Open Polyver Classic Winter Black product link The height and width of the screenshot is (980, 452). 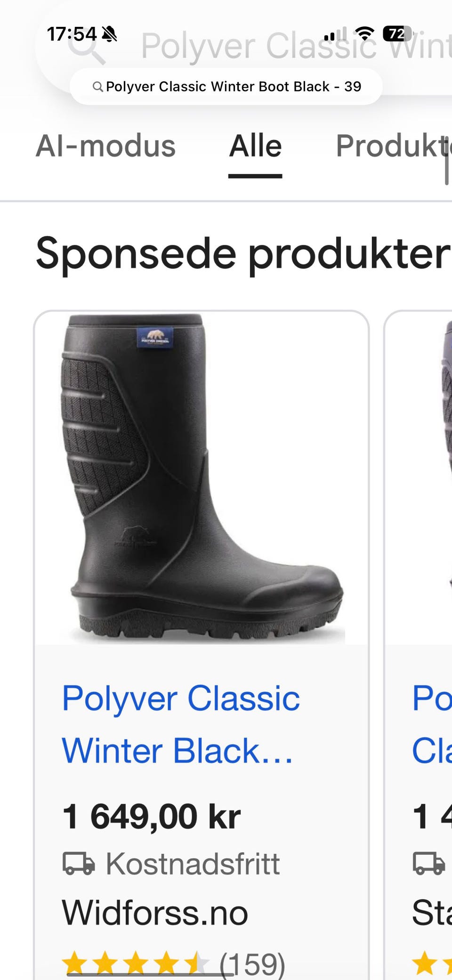181,724
